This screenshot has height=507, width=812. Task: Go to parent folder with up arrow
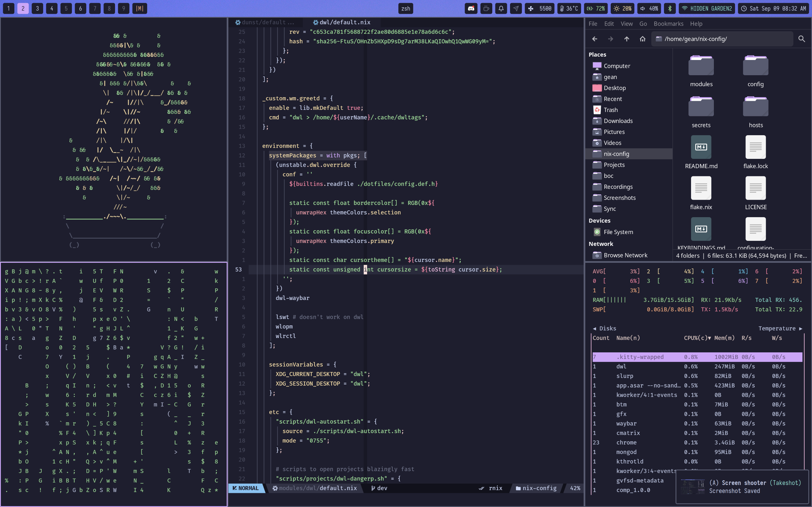click(x=626, y=39)
